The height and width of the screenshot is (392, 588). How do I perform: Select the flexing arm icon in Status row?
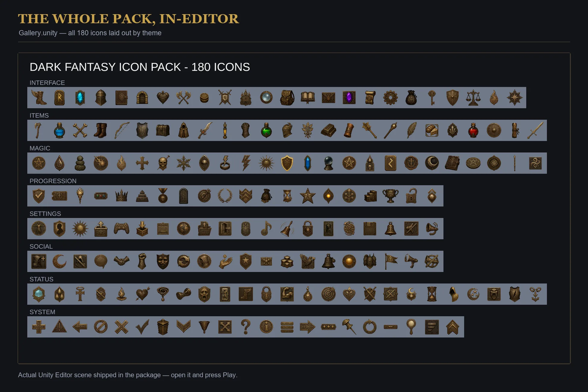[287, 294]
